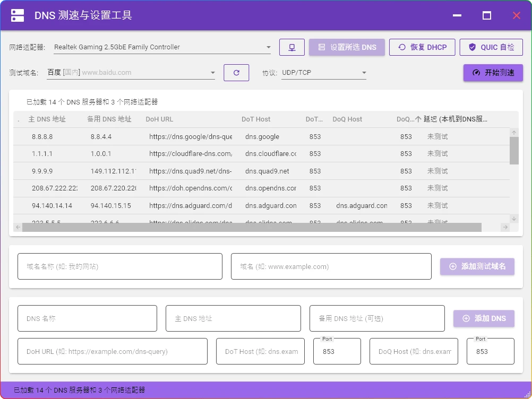Start the speed test with 开始测速
532x399 pixels.
492,72
